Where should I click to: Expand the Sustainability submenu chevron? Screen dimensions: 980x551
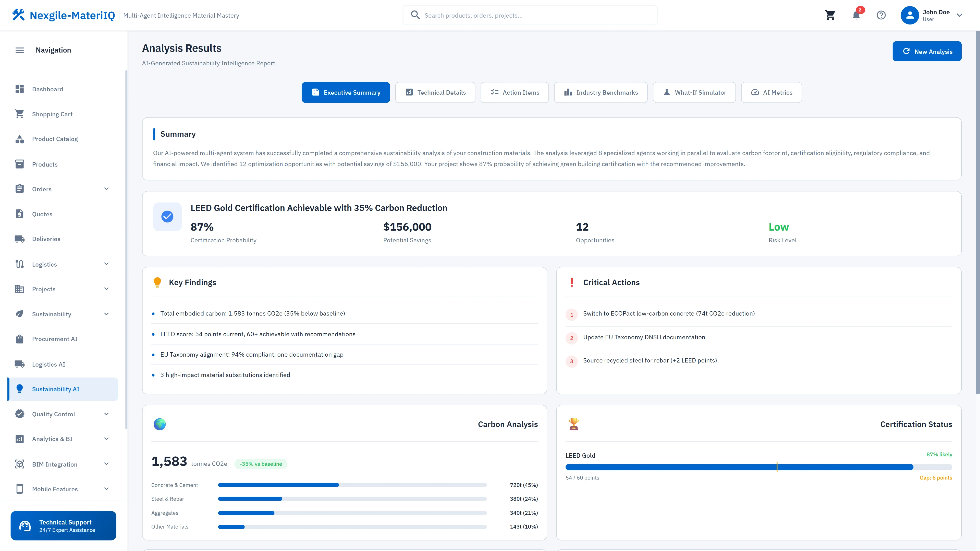(106, 314)
